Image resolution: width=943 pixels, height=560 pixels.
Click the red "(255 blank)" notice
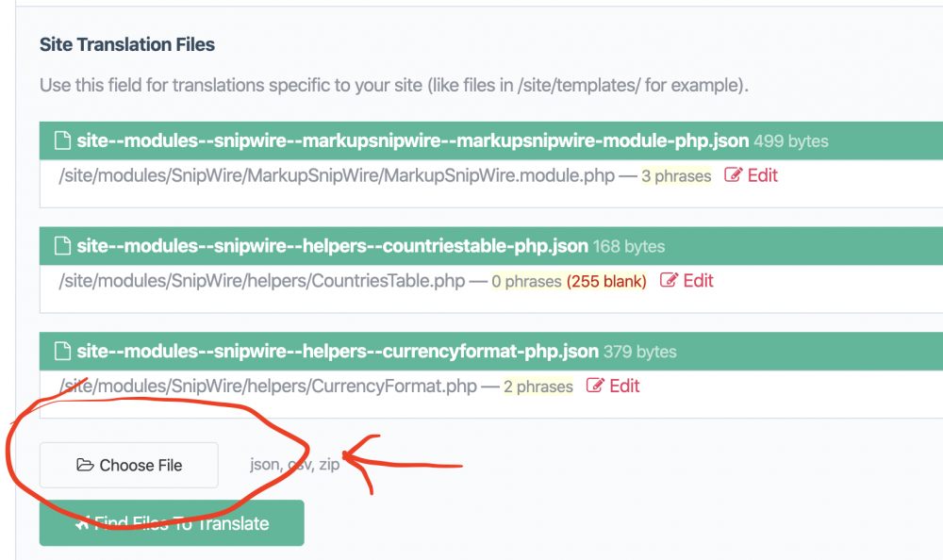[606, 282]
